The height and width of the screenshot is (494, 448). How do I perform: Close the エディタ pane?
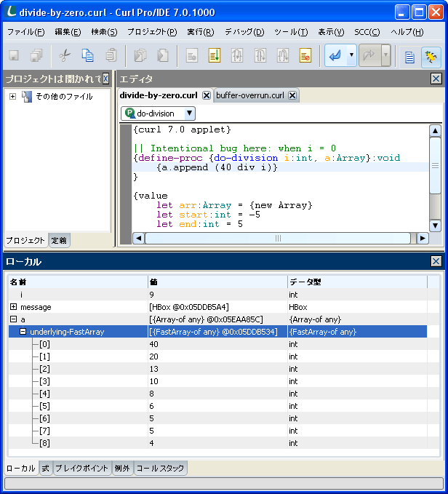click(436, 79)
